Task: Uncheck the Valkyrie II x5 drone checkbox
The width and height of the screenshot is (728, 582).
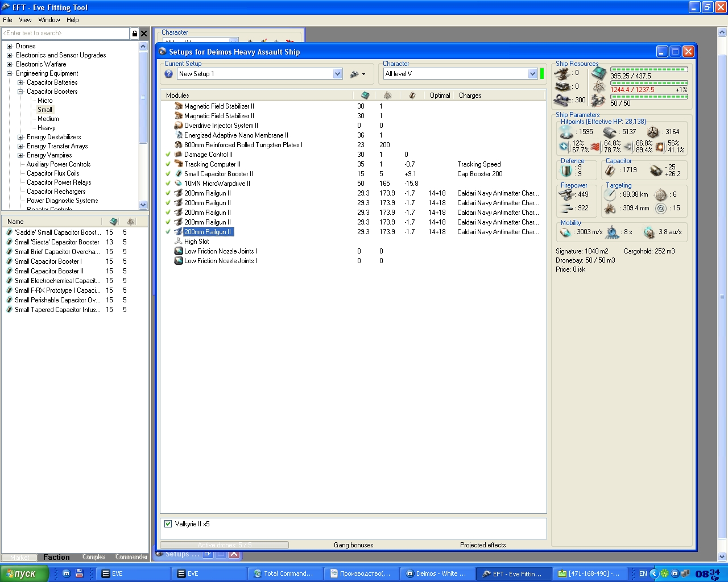Action: click(168, 524)
